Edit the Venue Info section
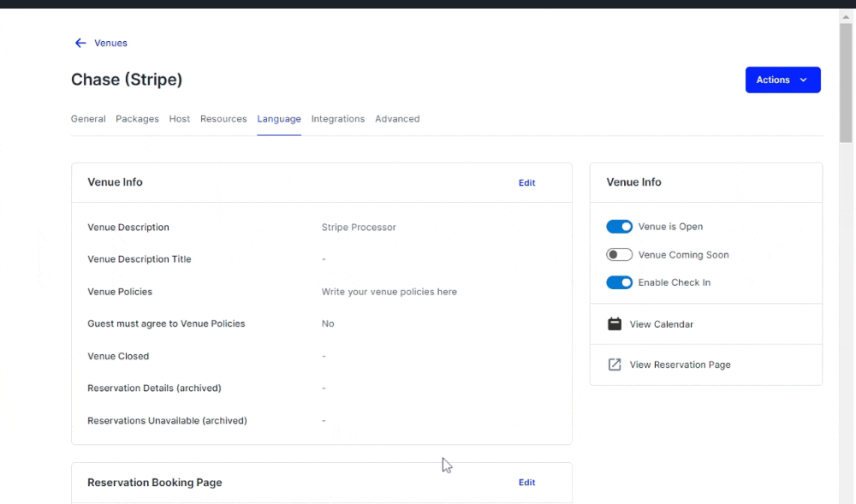Screen dimensions: 856x504 pyautogui.click(x=526, y=182)
